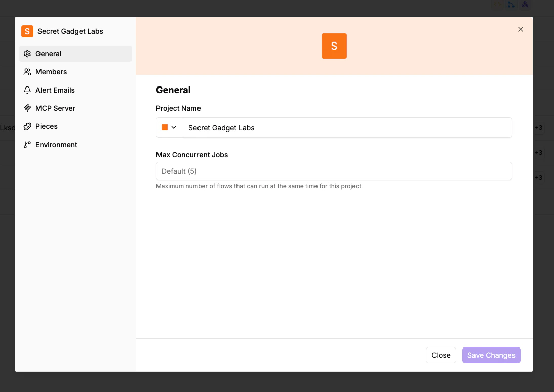The width and height of the screenshot is (554, 392).
Task: Click the branch icon next to Environment
Action: [x=26, y=145]
